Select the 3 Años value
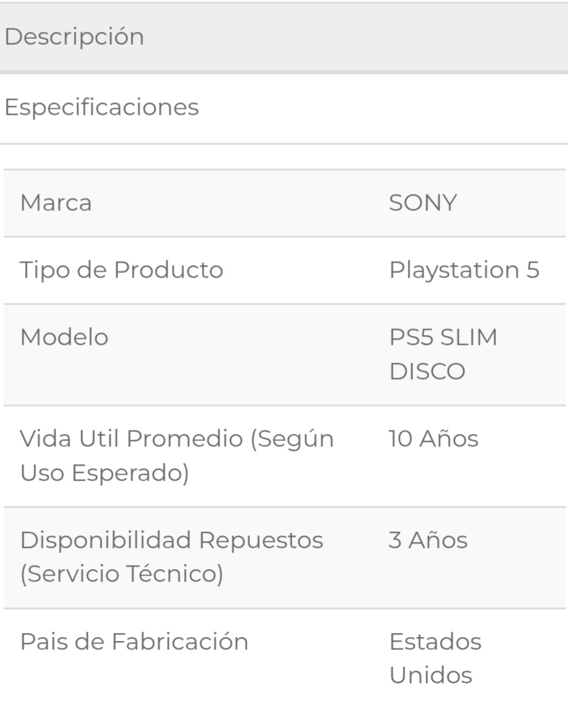568x728 pixels. 428,541
